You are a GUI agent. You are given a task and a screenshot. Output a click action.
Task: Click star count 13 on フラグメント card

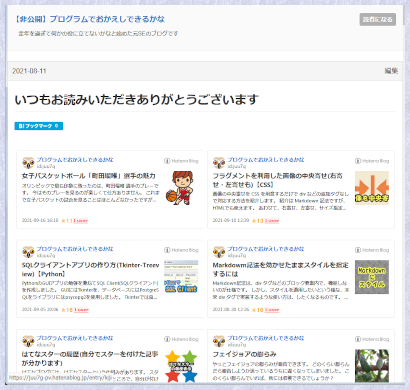click(257, 221)
